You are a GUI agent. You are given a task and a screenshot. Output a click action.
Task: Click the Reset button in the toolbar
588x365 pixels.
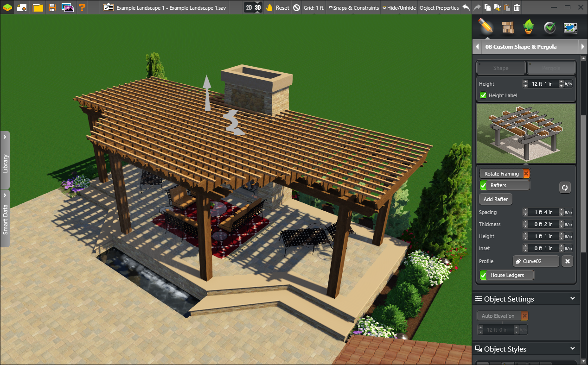[x=283, y=7]
